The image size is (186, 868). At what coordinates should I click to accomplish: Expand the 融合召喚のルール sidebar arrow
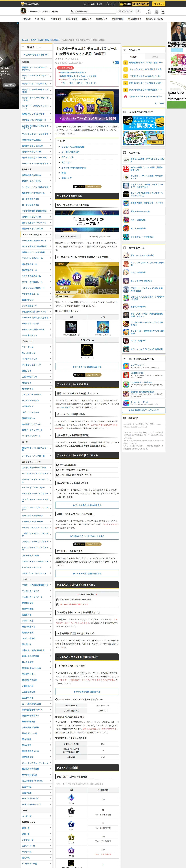(x=51, y=264)
